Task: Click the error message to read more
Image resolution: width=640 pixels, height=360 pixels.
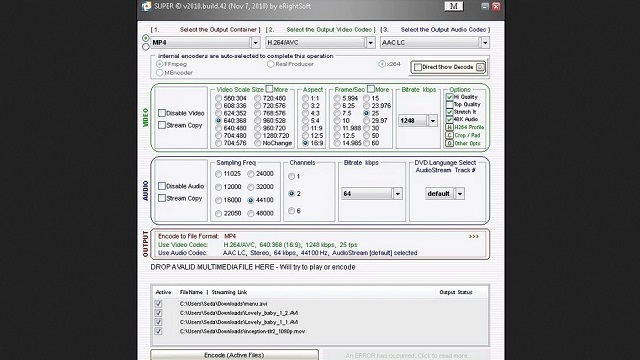Action: pos(407,356)
